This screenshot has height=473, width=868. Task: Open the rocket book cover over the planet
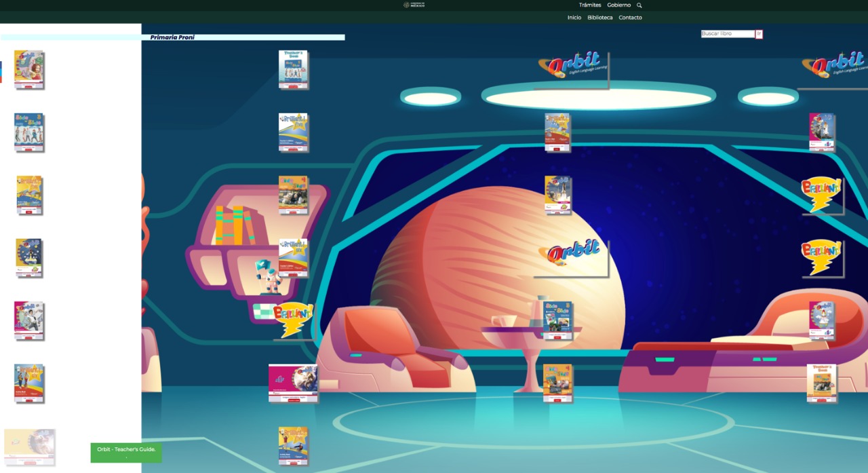click(x=557, y=195)
